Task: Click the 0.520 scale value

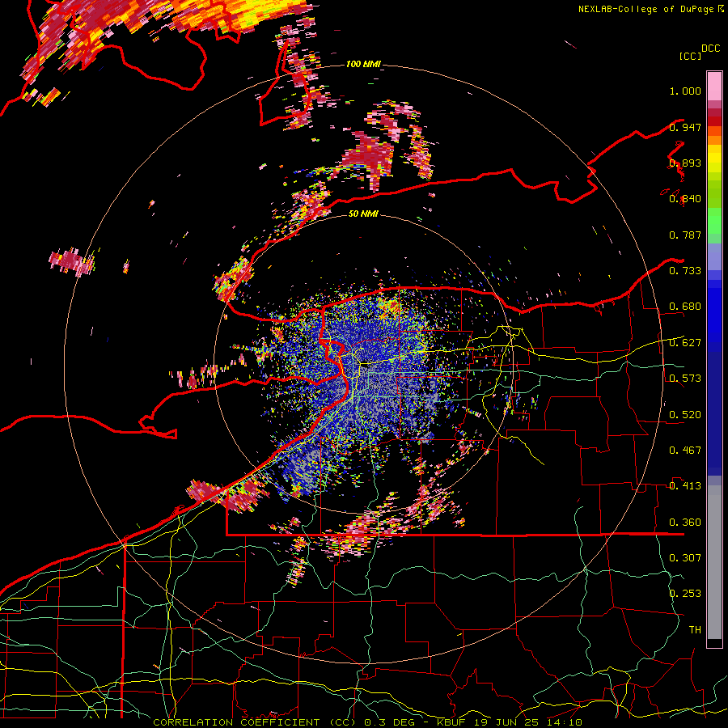Action: click(x=685, y=415)
